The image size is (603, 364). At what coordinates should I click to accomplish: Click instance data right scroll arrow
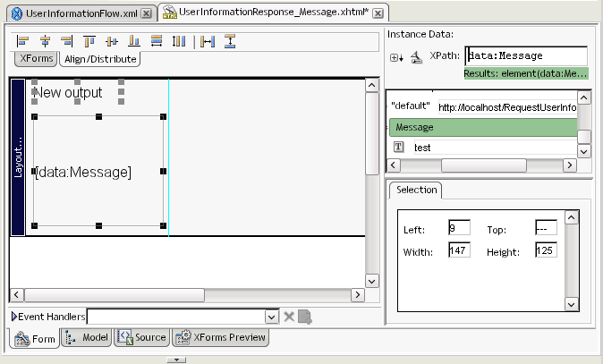(570, 165)
